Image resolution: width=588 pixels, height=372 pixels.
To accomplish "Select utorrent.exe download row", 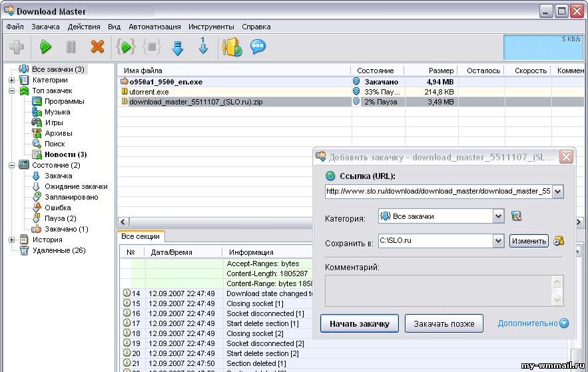I will tap(352, 92).
